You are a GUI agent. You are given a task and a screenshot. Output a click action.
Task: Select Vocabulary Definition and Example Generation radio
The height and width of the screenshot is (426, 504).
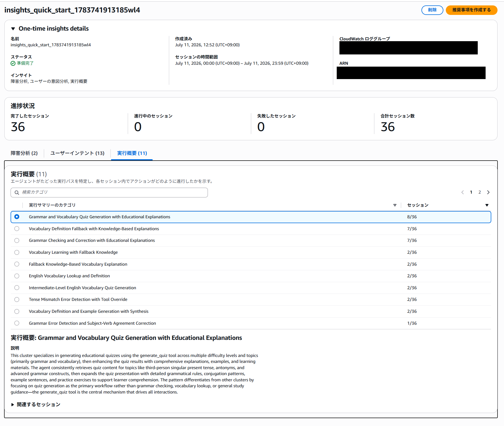tap(17, 311)
